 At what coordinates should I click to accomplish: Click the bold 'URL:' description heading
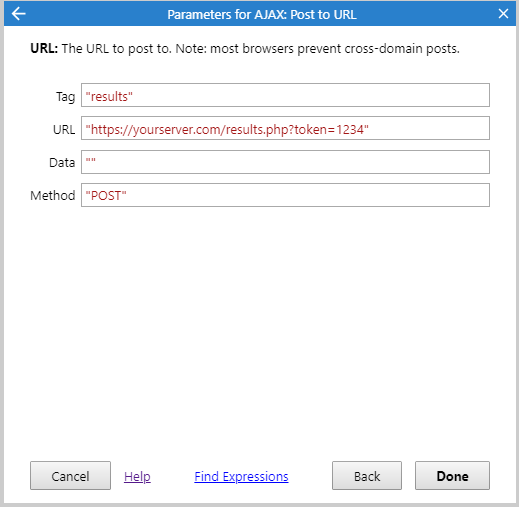coord(44,49)
